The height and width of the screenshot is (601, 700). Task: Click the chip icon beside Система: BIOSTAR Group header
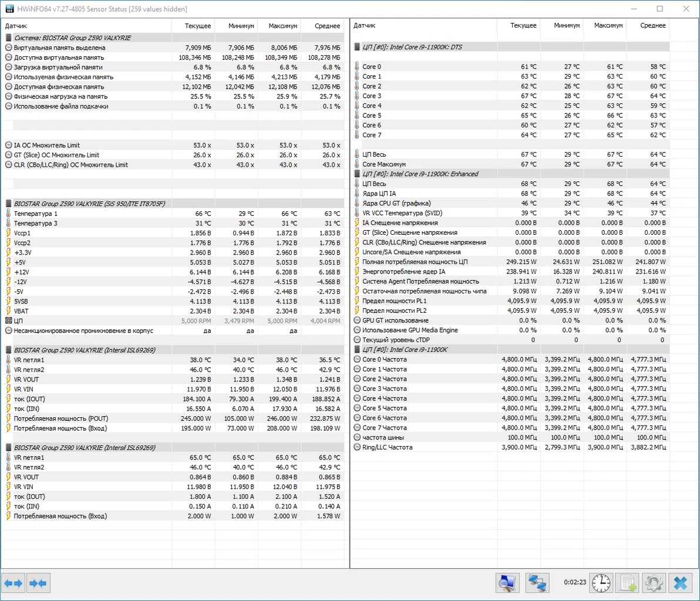click(8, 38)
